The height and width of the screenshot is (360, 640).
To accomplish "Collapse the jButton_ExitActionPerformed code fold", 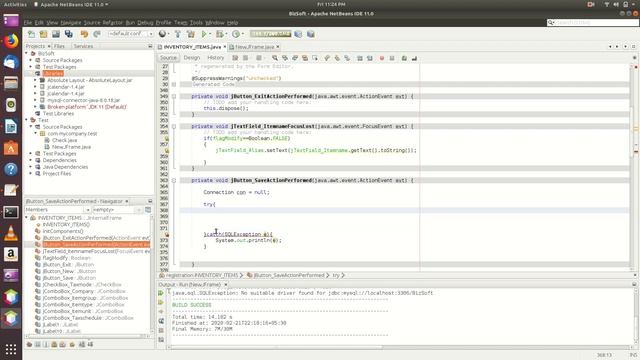I will (x=174, y=96).
